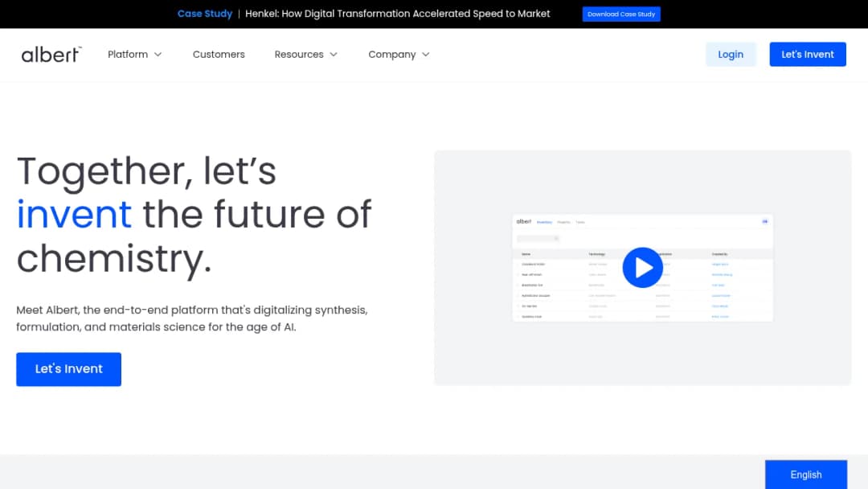
Task: Open the Henkel digital transformation headline
Action: tap(398, 14)
